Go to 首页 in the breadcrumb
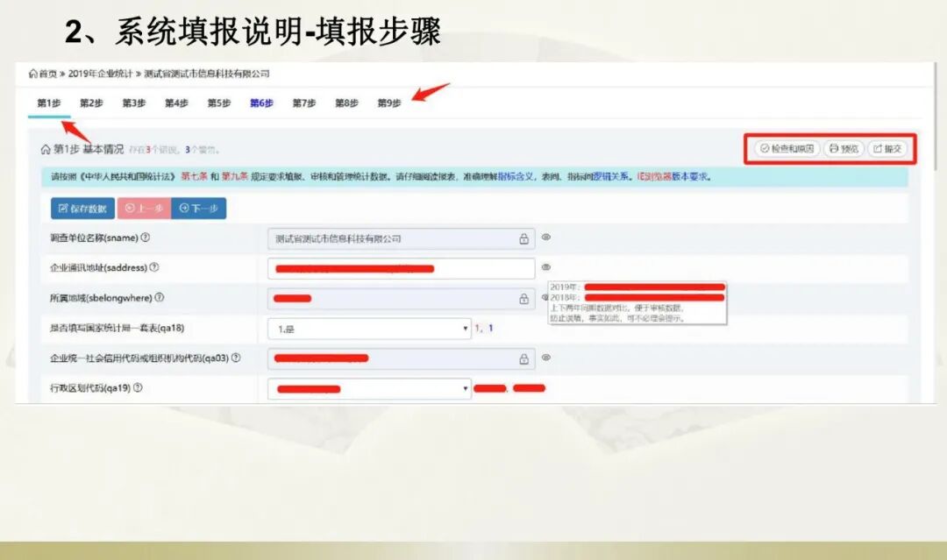This screenshot has height=560, width=947. pyautogui.click(x=47, y=74)
